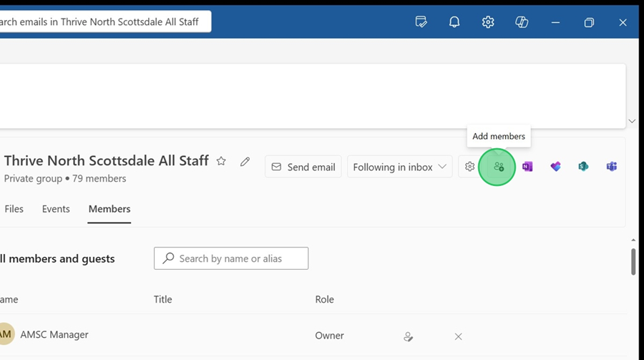Edit group using the pencil icon
644x360 pixels.
click(x=245, y=162)
